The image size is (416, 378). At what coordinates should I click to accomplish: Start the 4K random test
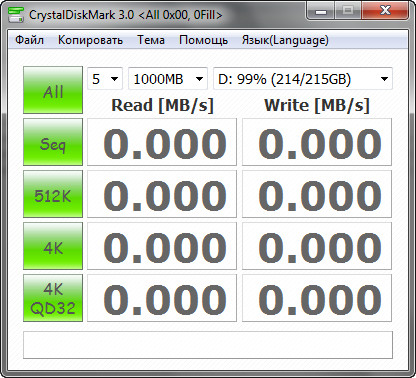[53, 246]
